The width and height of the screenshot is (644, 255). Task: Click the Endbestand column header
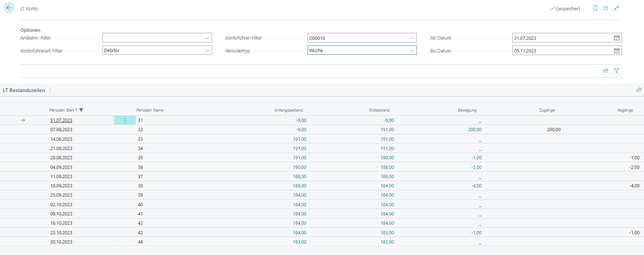click(x=379, y=110)
